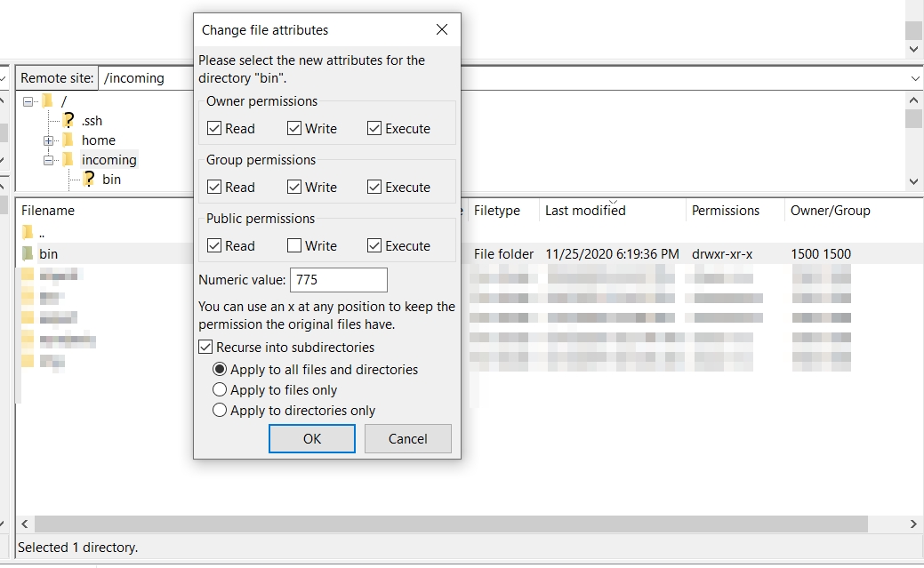Uncheck Owner permissions Write checkbox

tap(294, 129)
